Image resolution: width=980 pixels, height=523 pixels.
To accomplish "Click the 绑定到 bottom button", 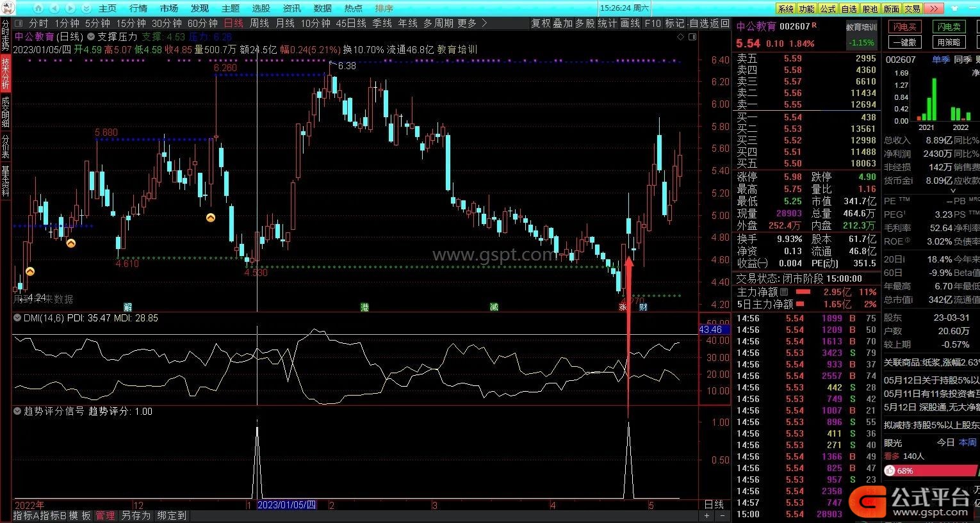I will 172,515.
